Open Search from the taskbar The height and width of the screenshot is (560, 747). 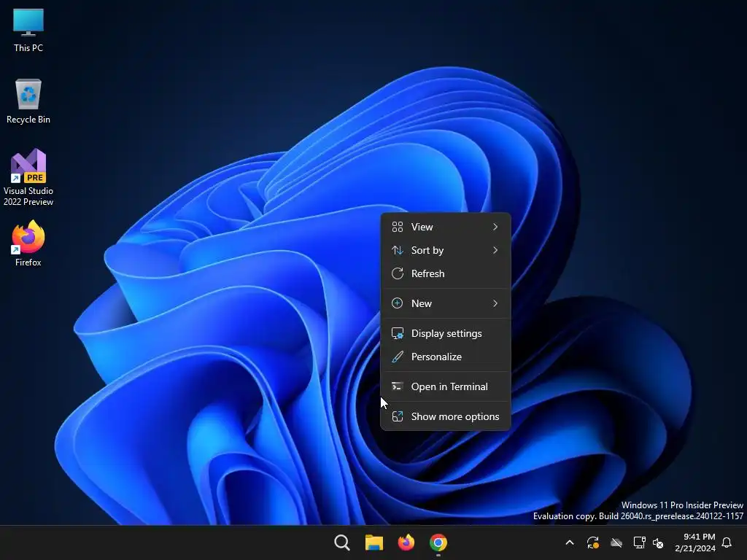coord(341,542)
